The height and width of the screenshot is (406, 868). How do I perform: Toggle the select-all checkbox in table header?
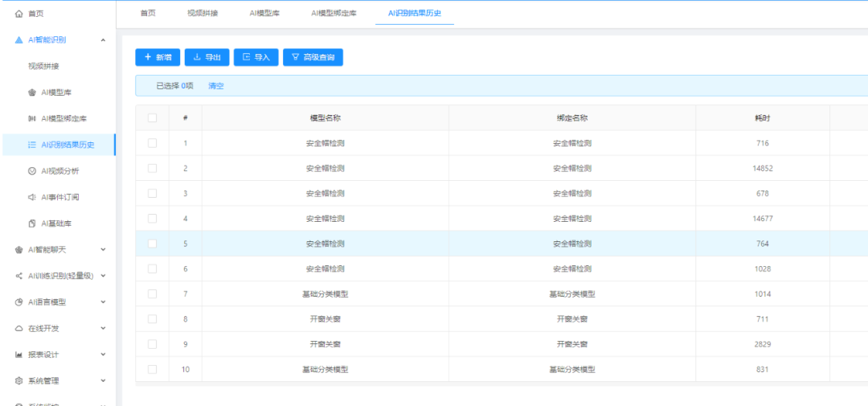[152, 118]
